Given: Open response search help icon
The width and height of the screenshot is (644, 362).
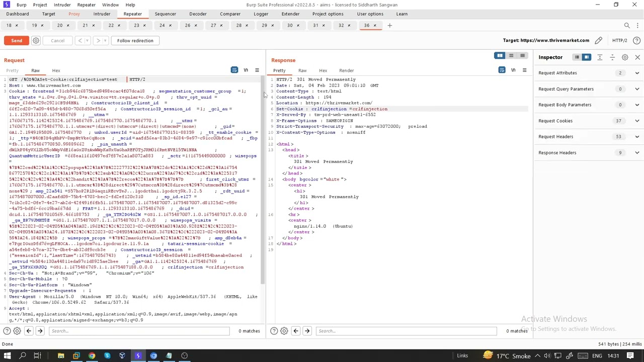Looking at the screenshot, I should [274, 331].
